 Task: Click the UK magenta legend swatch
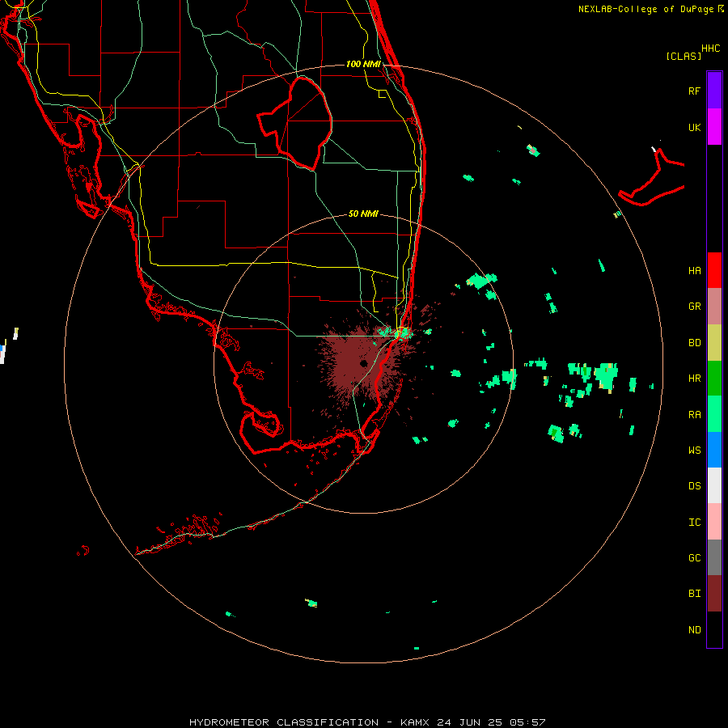pyautogui.click(x=714, y=126)
